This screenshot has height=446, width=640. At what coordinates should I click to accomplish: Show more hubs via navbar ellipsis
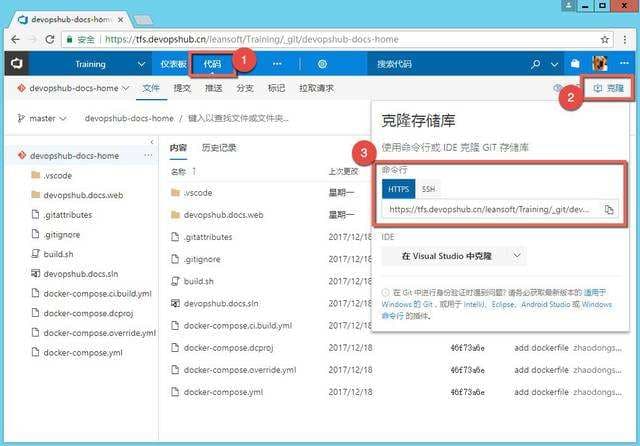(x=277, y=64)
